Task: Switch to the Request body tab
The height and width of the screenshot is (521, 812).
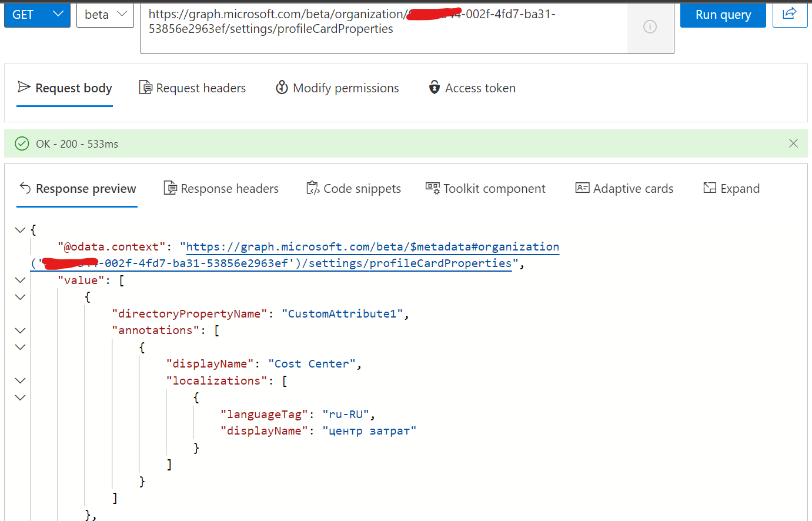Action: pyautogui.click(x=65, y=88)
